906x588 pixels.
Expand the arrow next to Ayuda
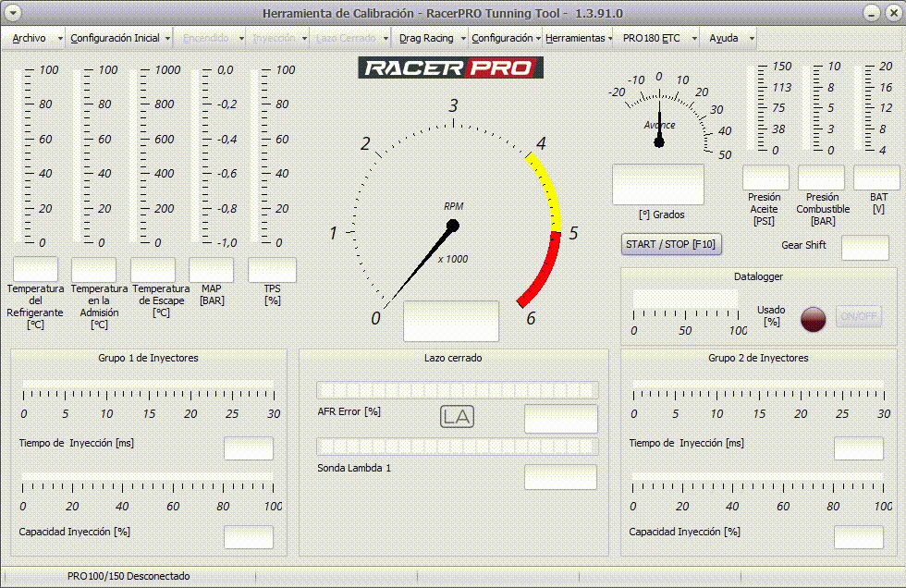click(751, 39)
